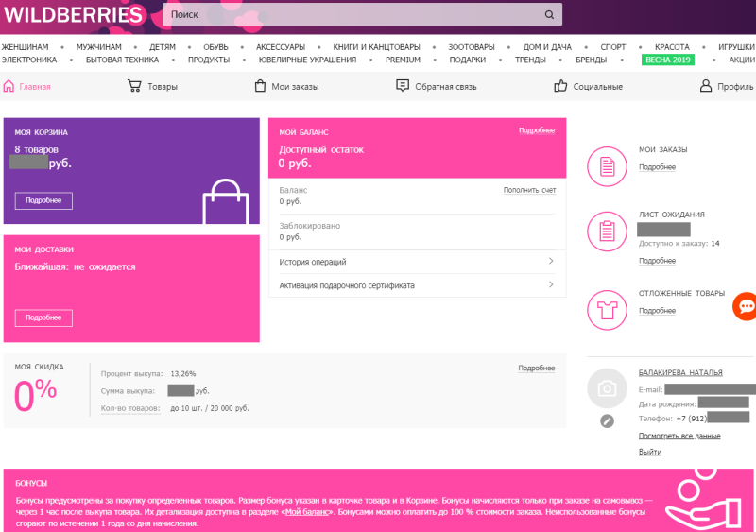
Task: Click Подробнее link in Моя скидка
Action: pos(537,368)
